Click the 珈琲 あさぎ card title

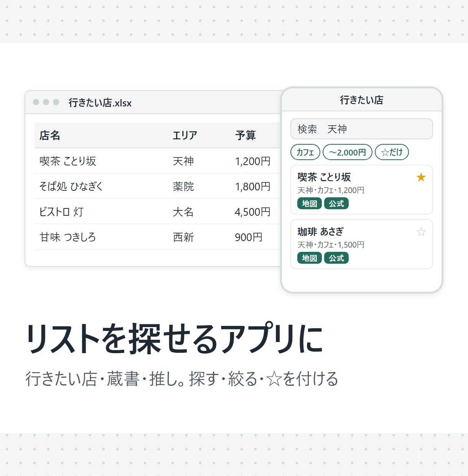[321, 231]
